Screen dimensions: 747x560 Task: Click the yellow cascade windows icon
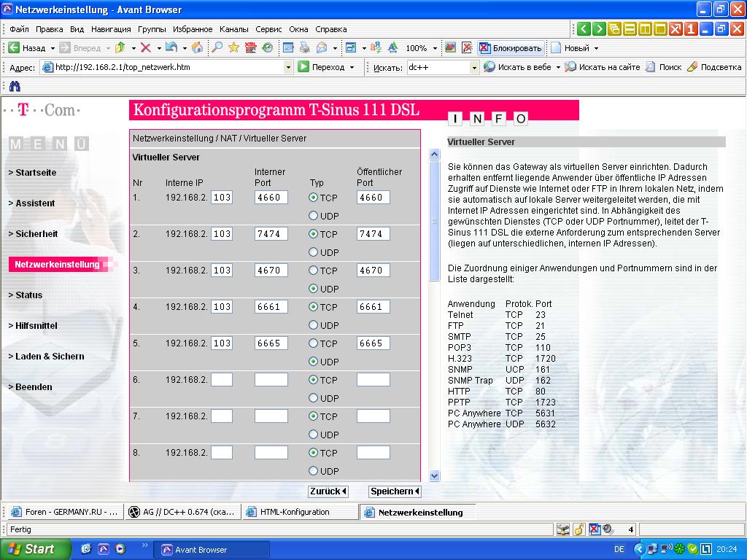click(614, 29)
